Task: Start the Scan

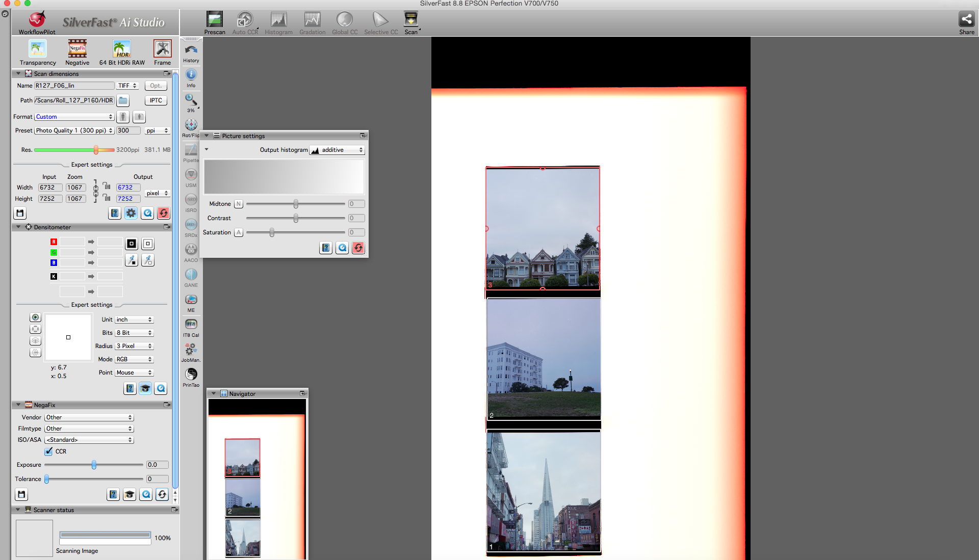Action: (x=411, y=23)
